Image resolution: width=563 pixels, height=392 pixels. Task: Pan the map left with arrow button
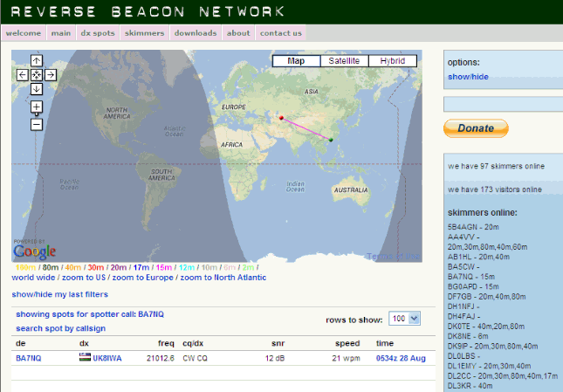pyautogui.click(x=23, y=75)
